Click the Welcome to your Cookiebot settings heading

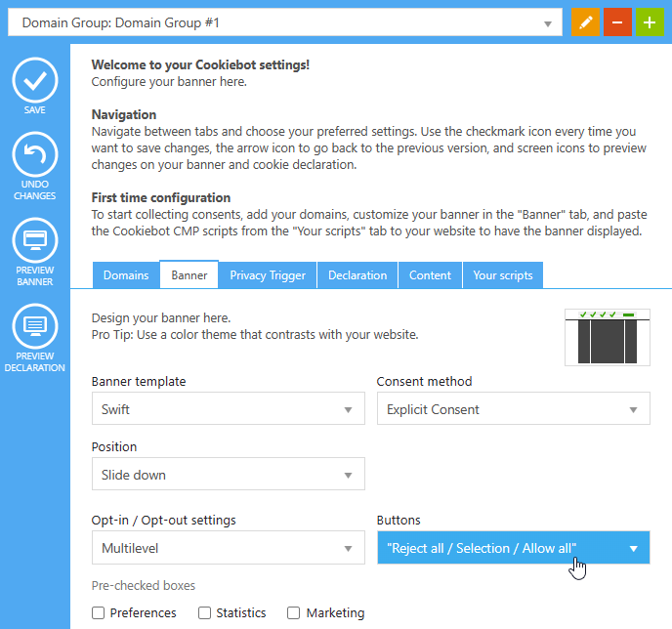pyautogui.click(x=200, y=64)
